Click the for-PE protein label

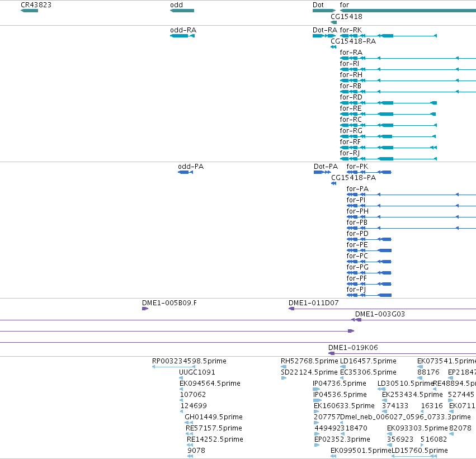click(357, 245)
